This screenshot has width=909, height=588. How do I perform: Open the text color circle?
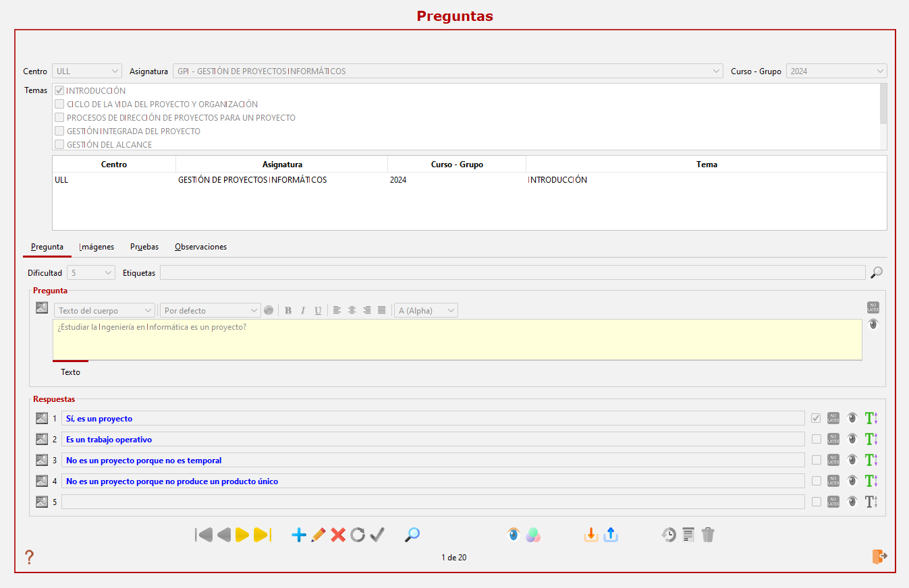269,310
